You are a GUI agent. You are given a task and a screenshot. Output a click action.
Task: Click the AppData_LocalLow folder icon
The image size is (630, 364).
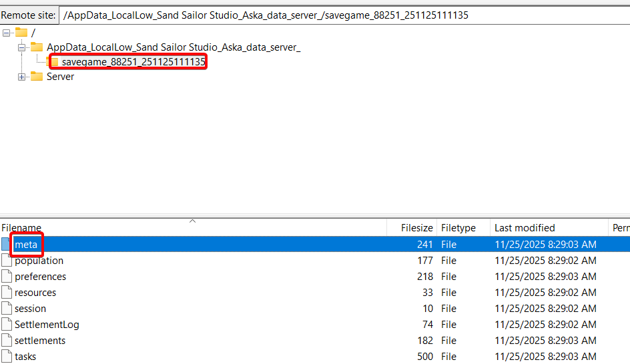[37, 47]
